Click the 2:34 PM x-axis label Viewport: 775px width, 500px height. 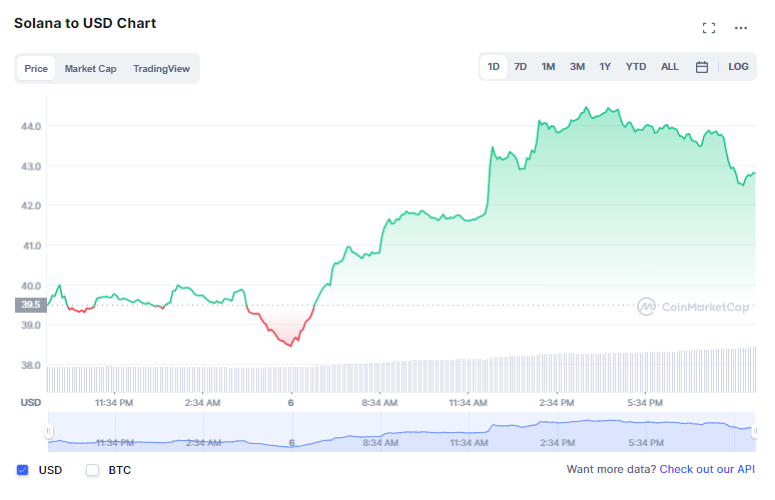(x=557, y=403)
